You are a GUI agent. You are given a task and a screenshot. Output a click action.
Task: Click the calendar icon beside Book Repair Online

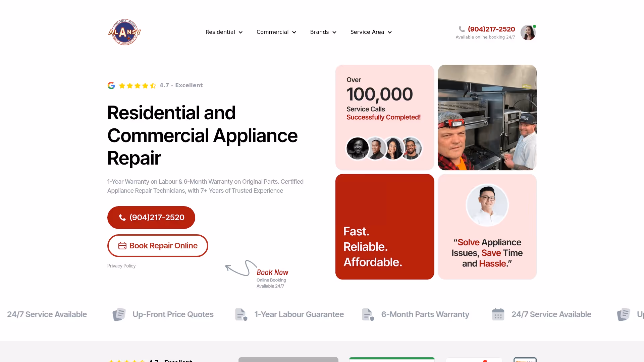click(122, 246)
